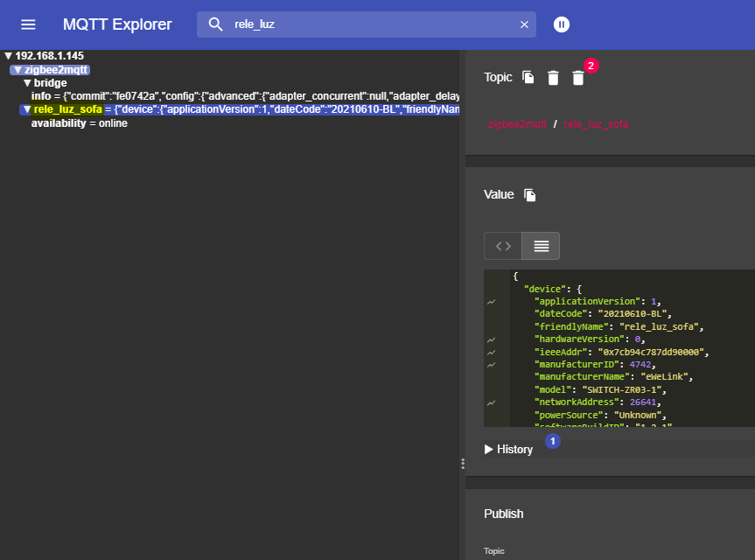755x560 pixels.
Task: Delete the selected topic
Action: [553, 78]
